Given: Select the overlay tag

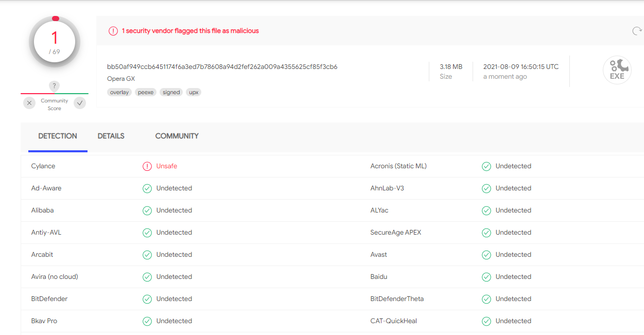Looking at the screenshot, I should tap(119, 93).
